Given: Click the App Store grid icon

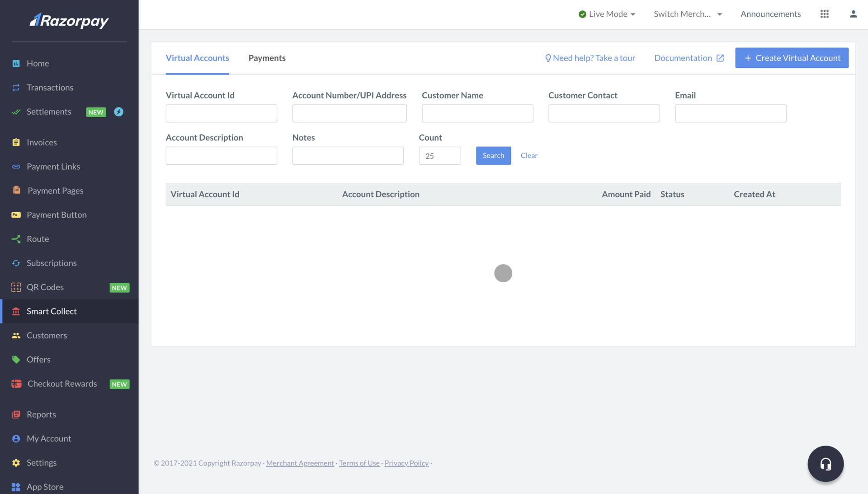Looking at the screenshot, I should pos(16,487).
